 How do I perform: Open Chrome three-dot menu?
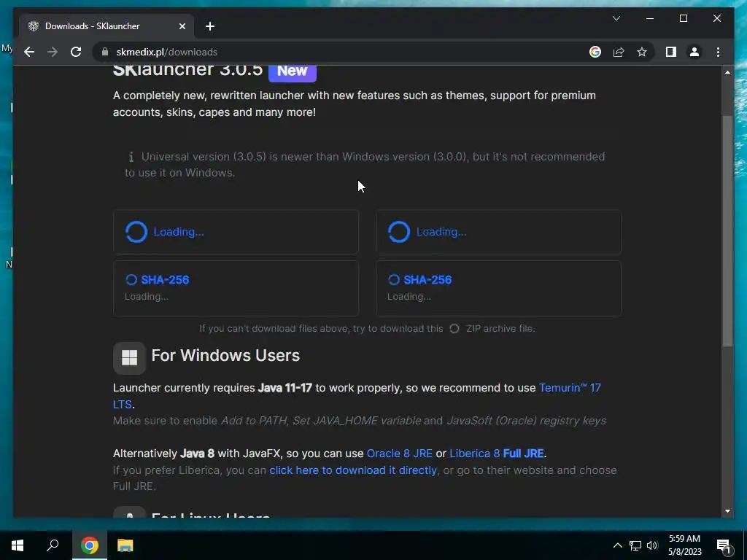click(718, 52)
